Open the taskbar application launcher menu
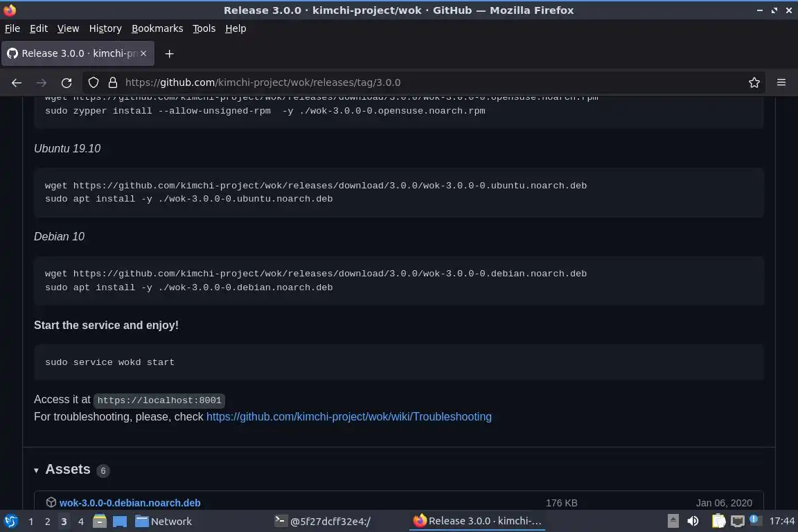Image resolution: width=798 pixels, height=532 pixels. [x=10, y=522]
